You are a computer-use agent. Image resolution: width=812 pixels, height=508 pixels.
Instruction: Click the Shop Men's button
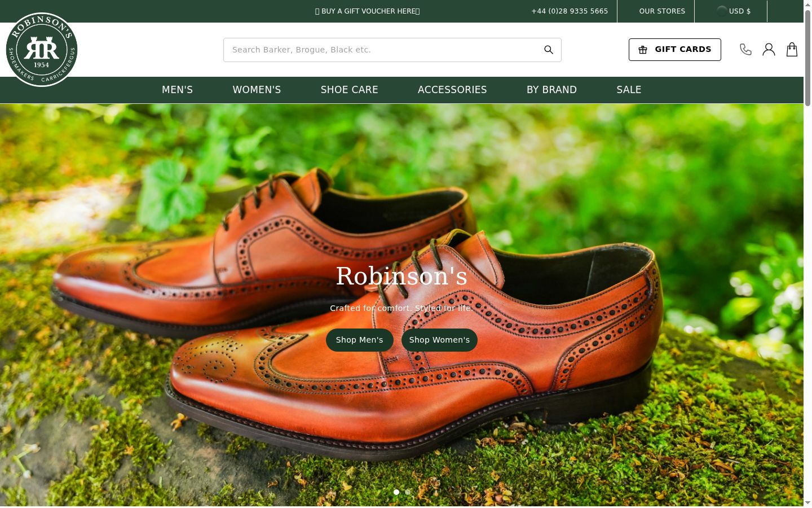(360, 340)
